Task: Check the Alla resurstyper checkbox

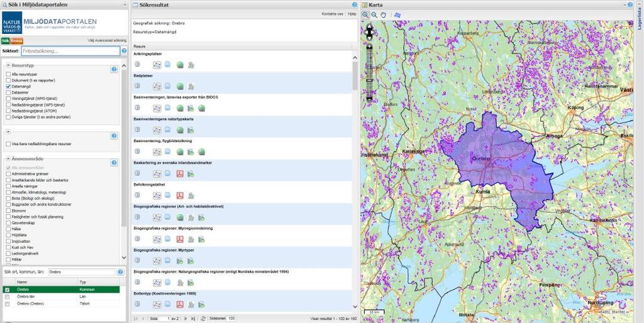Action: (x=8, y=74)
